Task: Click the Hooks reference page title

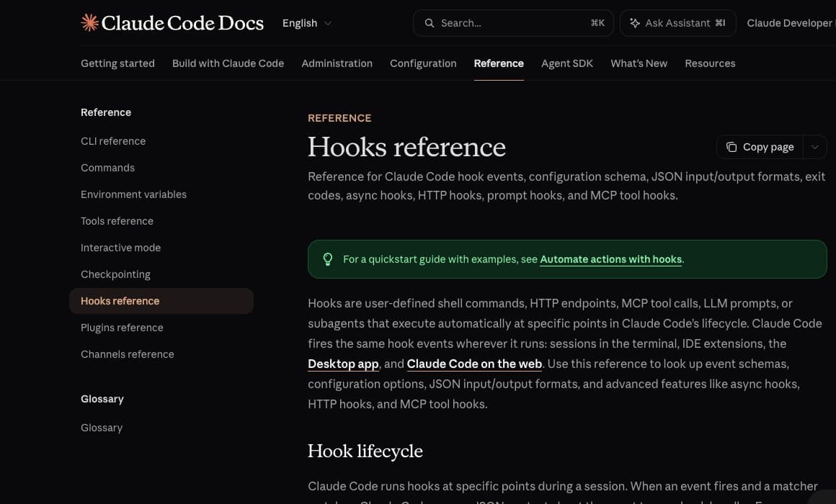Action: (406, 147)
